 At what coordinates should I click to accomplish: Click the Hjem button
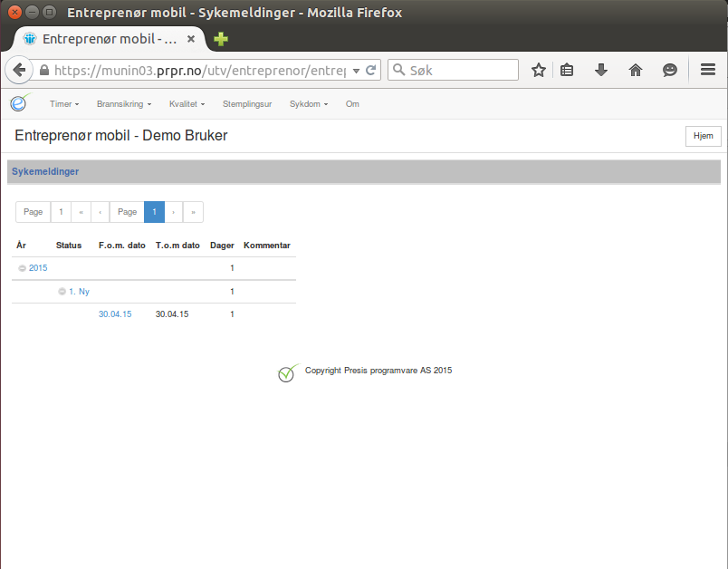pyautogui.click(x=703, y=136)
